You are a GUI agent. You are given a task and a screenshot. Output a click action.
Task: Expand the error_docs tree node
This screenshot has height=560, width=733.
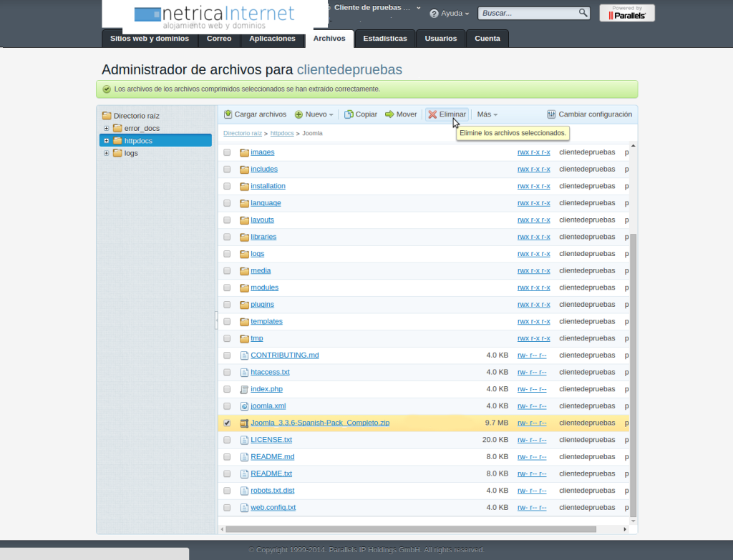[x=107, y=129]
